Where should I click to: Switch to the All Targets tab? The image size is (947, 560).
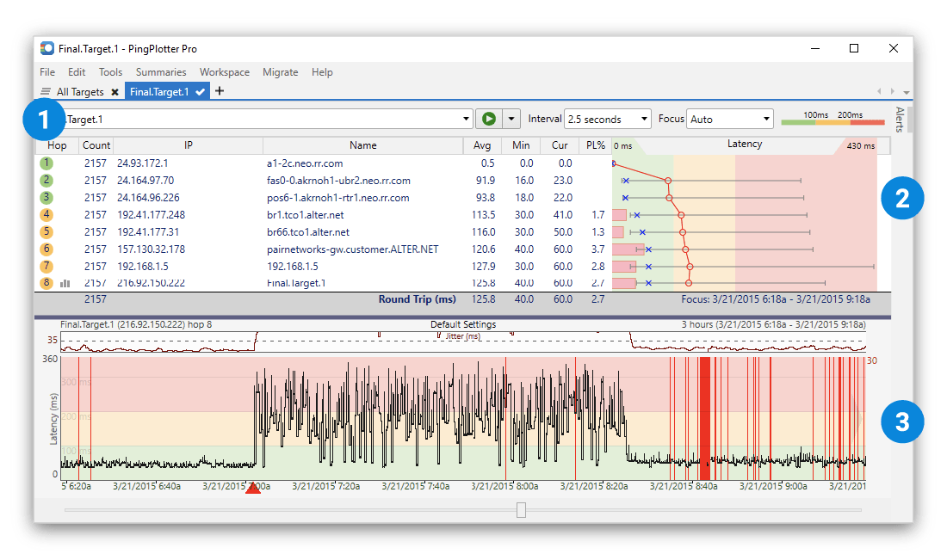tap(80, 92)
